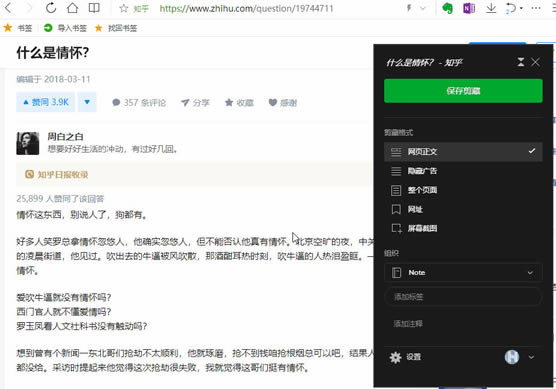Expand the account chevron beside avatar

(531, 357)
